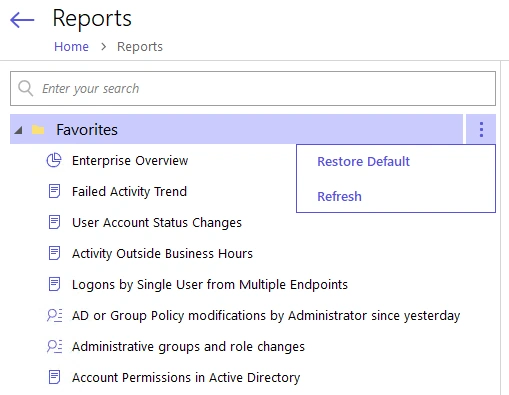Click the Favorites folder icon
Image resolution: width=509 pixels, height=395 pixels.
tap(38, 129)
